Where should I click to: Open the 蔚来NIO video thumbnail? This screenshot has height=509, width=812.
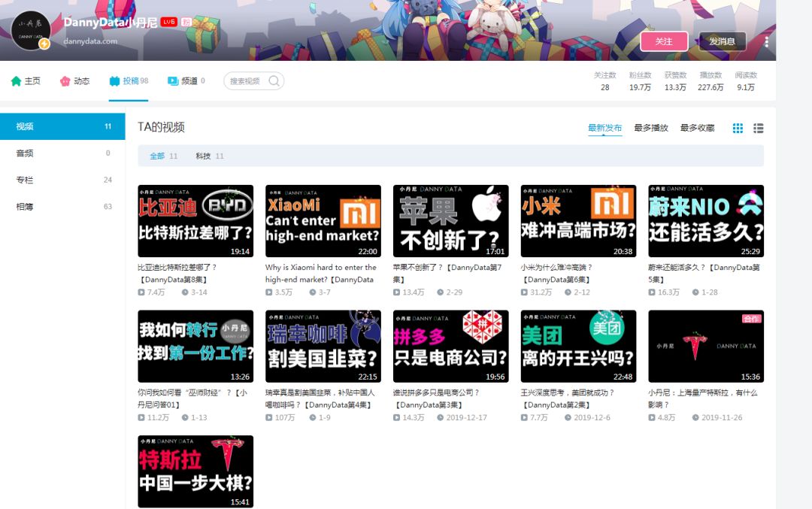[x=706, y=221]
